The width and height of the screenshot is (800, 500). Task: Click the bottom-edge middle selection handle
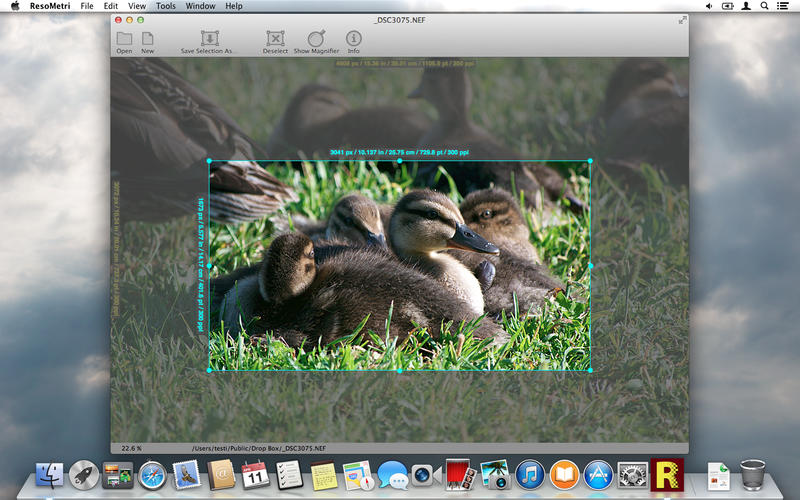(400, 370)
